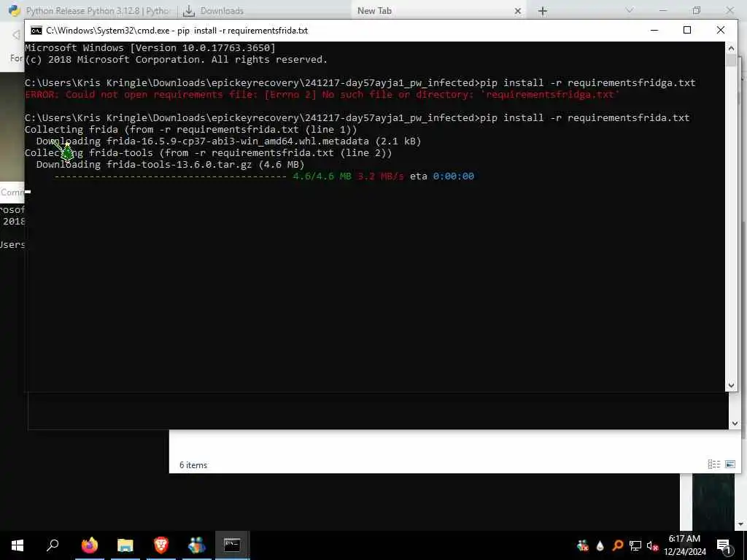Click the cmd vertical scrollbar thumb
747x560 pixels.
731,61
